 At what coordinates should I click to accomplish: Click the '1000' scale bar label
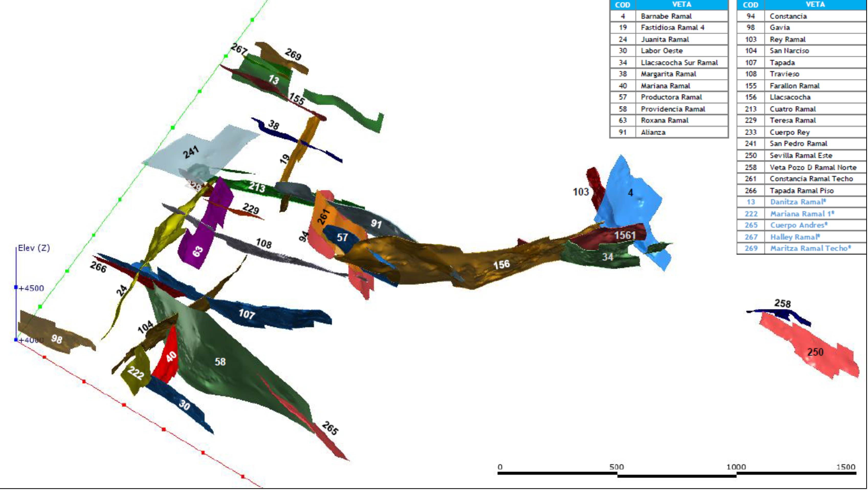tap(736, 467)
